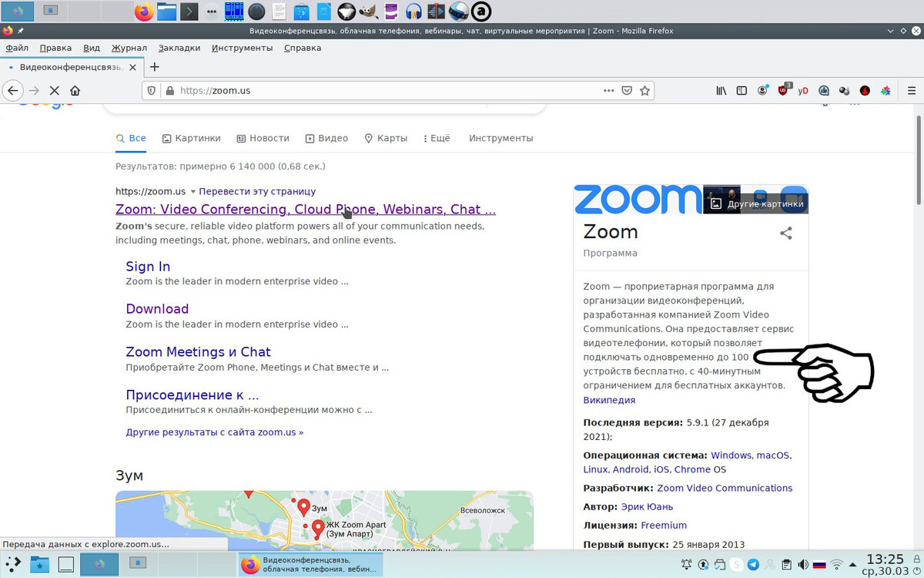924x578 pixels.
Task: Open the Файл menu
Action: point(17,48)
